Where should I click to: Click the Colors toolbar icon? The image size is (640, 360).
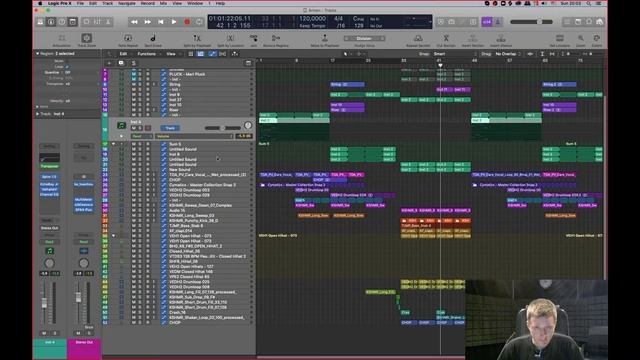tap(596, 38)
